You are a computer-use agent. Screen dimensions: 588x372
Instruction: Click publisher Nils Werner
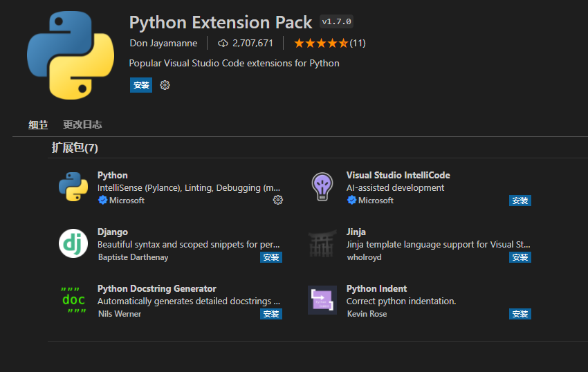120,314
